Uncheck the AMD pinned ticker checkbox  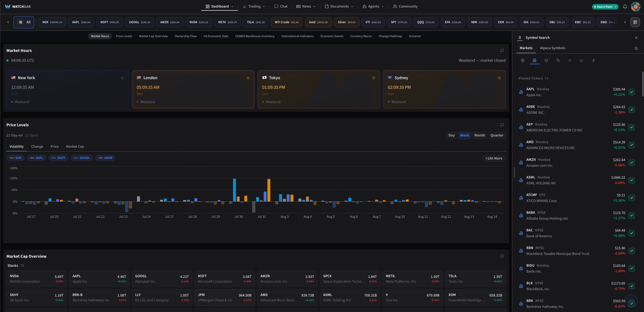[x=632, y=145]
